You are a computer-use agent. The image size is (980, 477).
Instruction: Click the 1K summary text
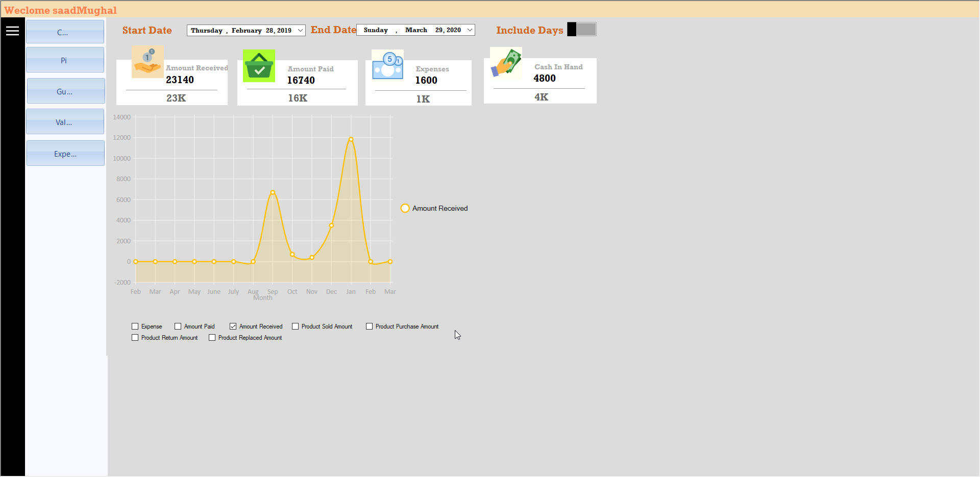point(423,99)
